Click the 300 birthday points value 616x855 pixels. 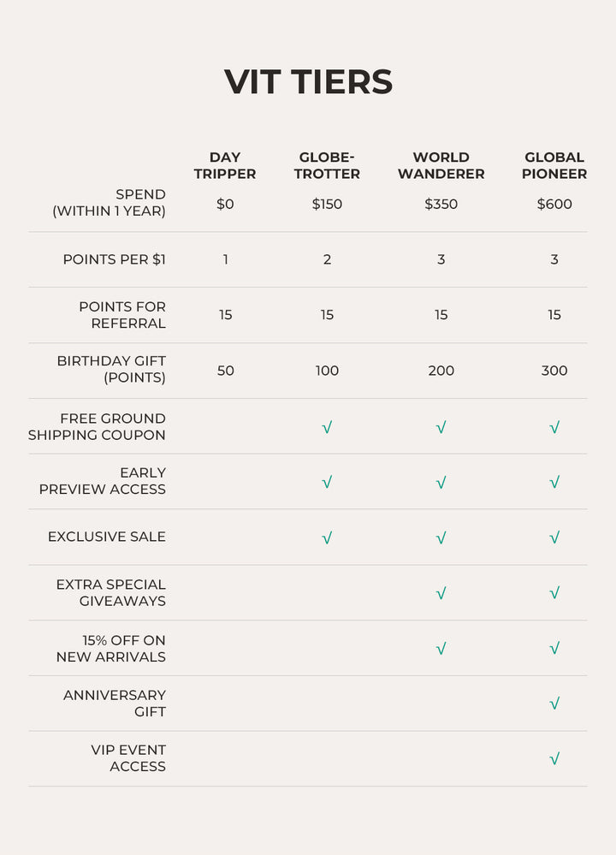(x=554, y=371)
